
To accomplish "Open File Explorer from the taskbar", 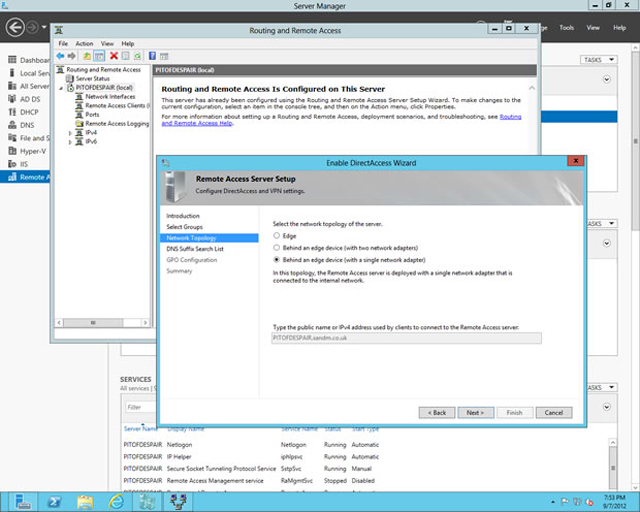I will point(85,500).
